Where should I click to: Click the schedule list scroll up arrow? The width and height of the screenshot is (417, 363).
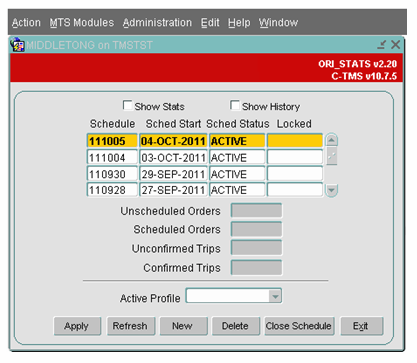(331, 140)
